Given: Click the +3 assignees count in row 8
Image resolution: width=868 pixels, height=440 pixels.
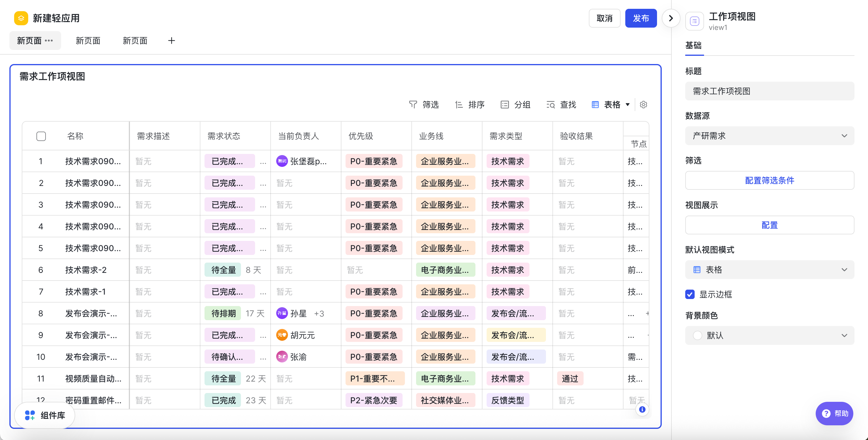Looking at the screenshot, I should (319, 313).
